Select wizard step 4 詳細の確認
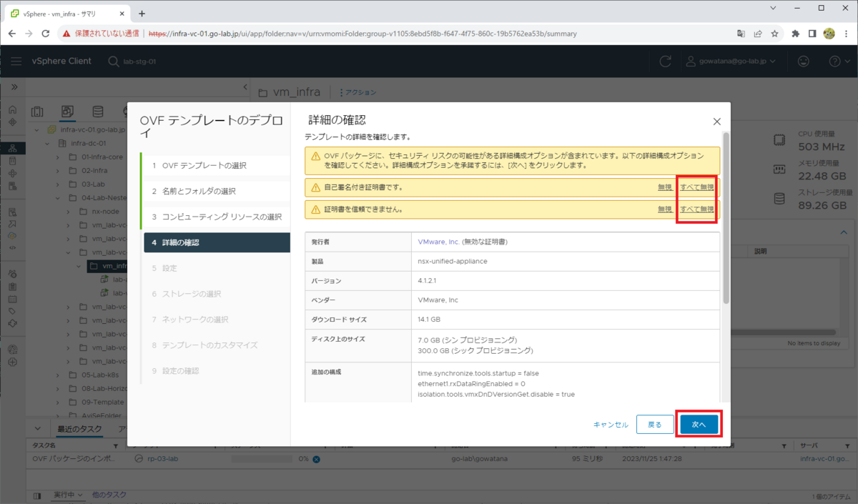 point(216,242)
